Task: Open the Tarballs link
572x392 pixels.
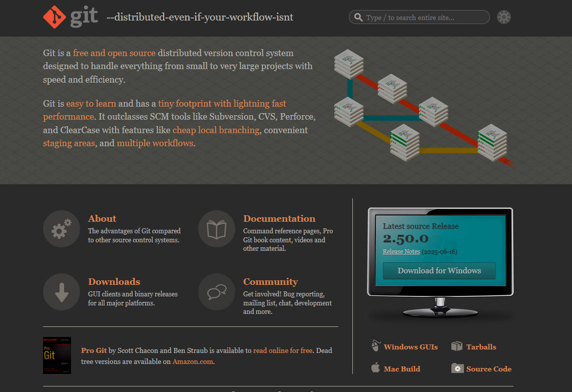Action: (481, 347)
